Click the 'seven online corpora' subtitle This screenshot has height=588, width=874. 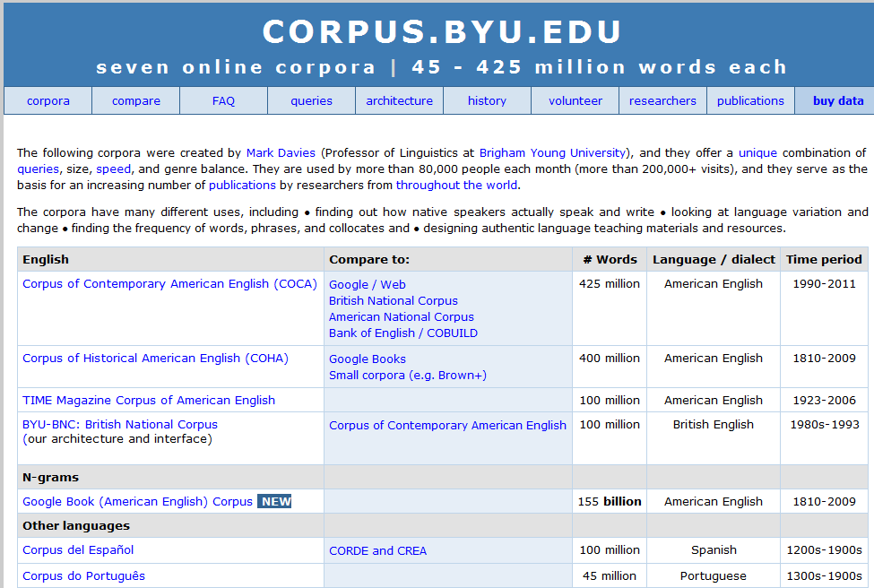236,67
